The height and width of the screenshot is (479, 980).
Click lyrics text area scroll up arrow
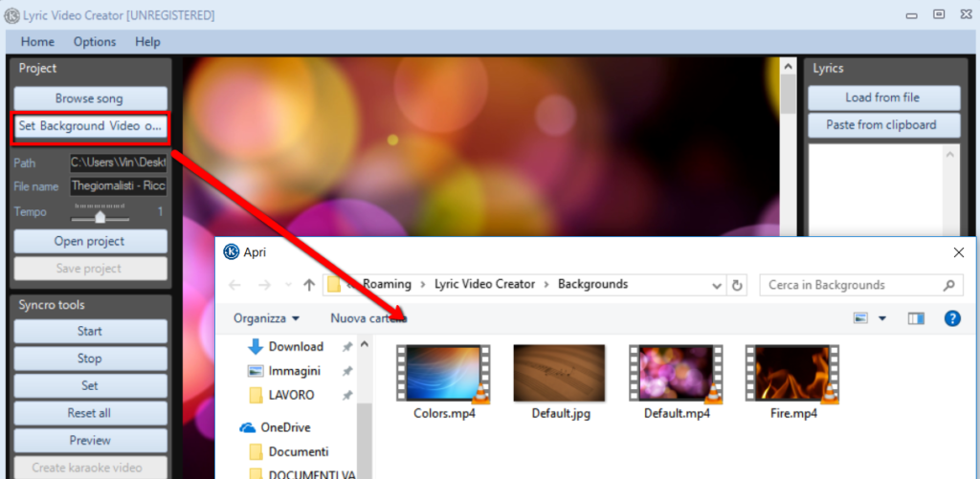[951, 154]
